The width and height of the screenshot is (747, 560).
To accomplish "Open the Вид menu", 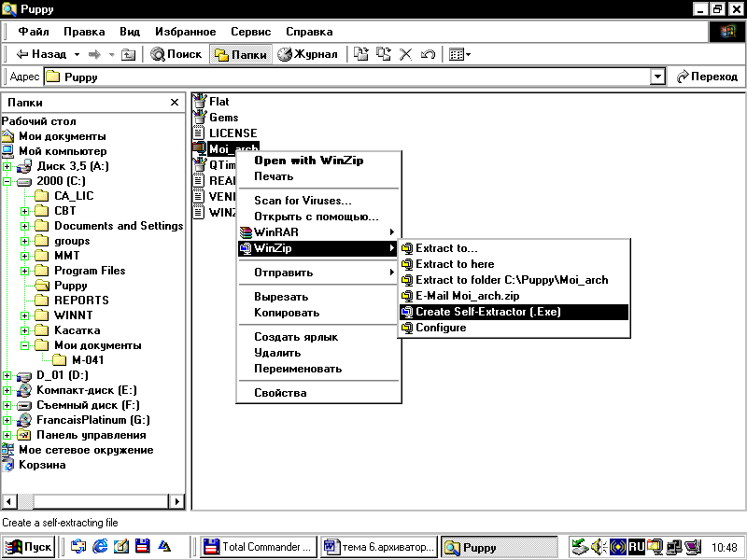I will click(x=130, y=32).
